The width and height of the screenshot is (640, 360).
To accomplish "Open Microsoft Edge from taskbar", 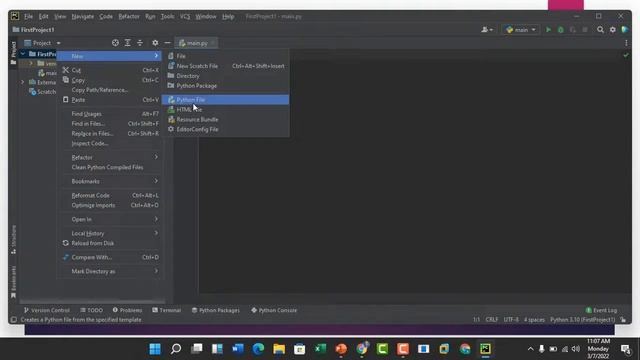I will pos(258,349).
